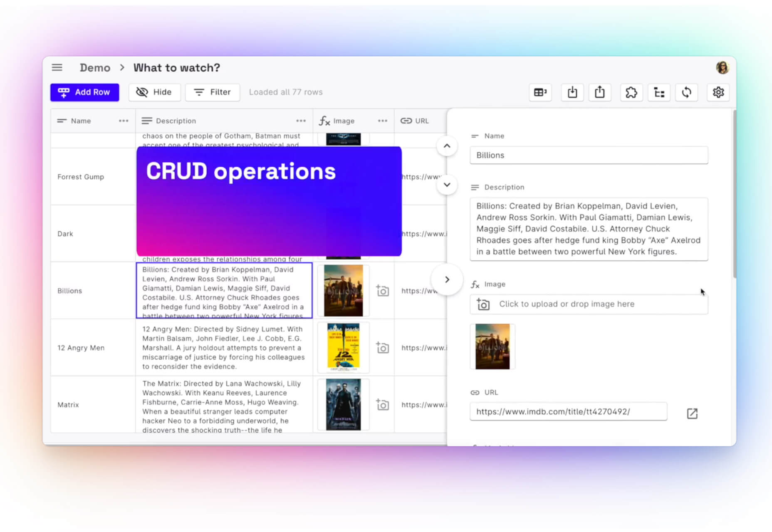Click the Dark row URL cell
The width and height of the screenshot is (772, 532).
[x=423, y=234]
